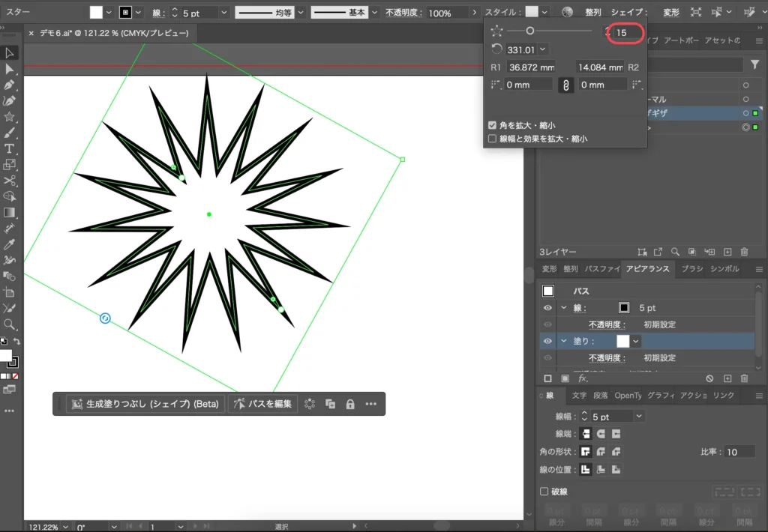The height and width of the screenshot is (532, 768).
Task: Click the パスを編集 button
Action: (x=262, y=404)
